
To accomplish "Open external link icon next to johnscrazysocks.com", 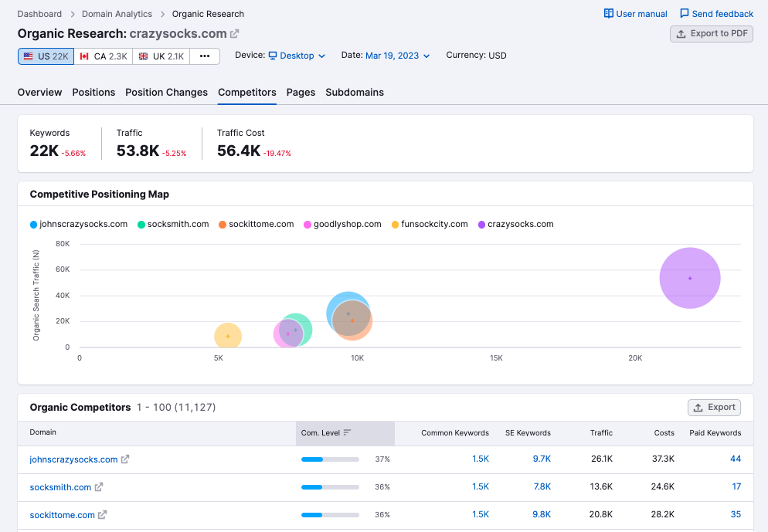I will (125, 459).
